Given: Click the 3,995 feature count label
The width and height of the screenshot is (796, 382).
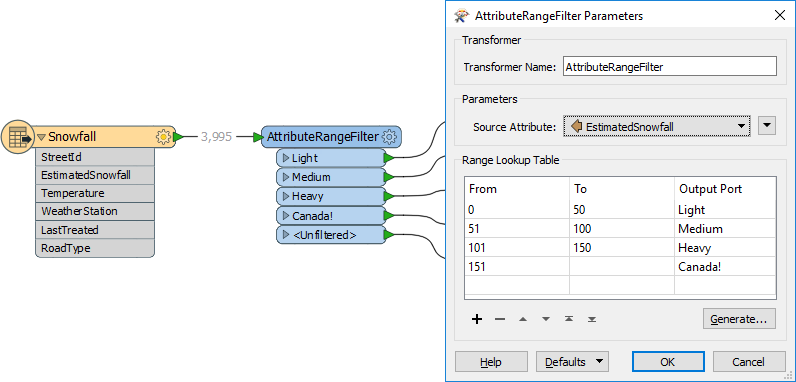Looking at the screenshot, I should click(216, 137).
